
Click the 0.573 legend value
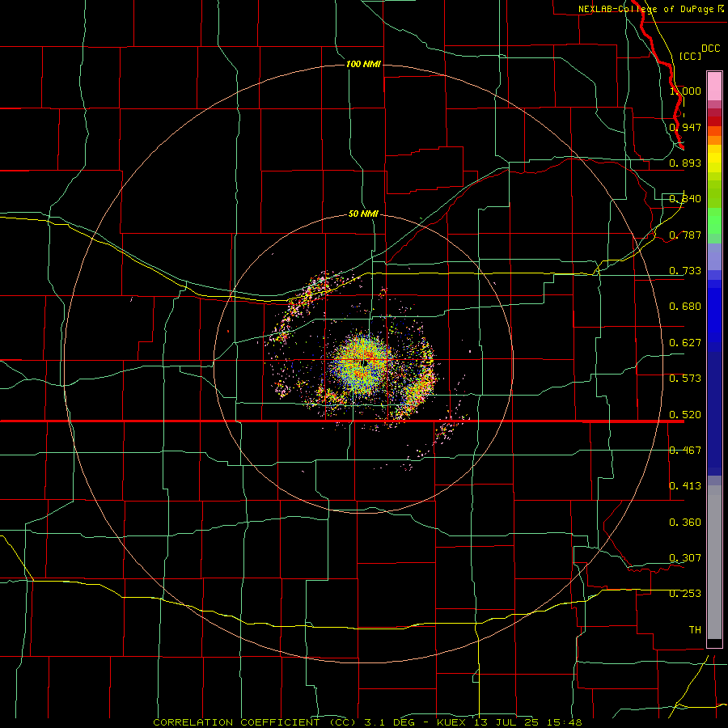click(x=685, y=379)
